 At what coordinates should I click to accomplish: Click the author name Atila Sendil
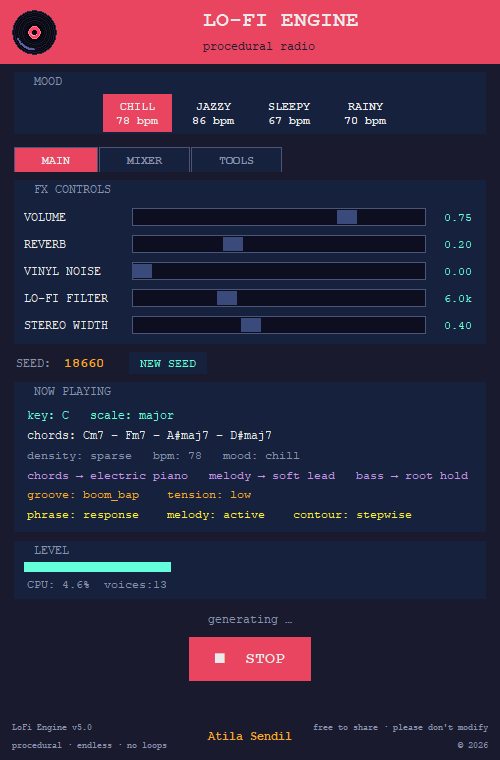(x=250, y=736)
